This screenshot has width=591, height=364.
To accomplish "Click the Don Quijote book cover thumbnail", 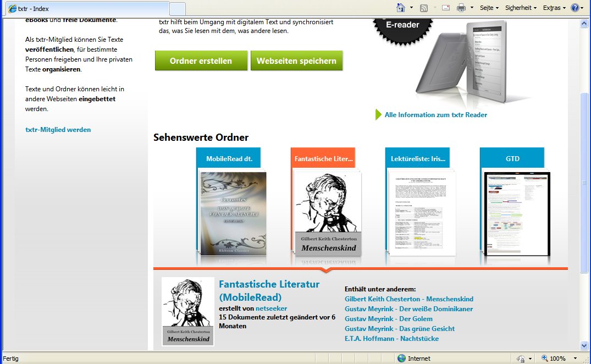I will (233, 214).
